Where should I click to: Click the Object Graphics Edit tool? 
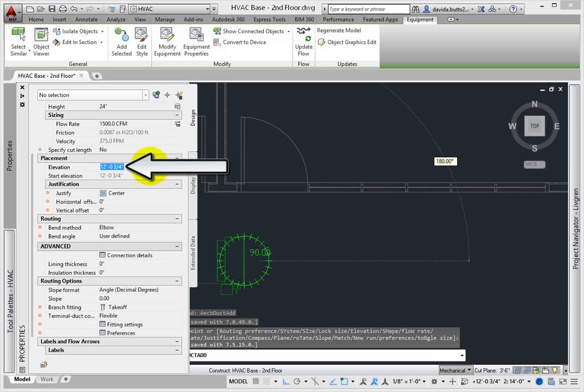click(x=347, y=42)
